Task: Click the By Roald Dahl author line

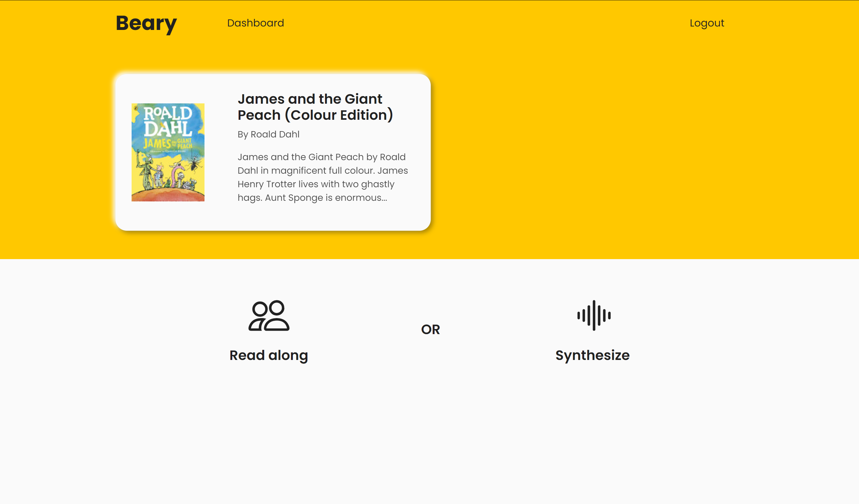Action: (268, 134)
